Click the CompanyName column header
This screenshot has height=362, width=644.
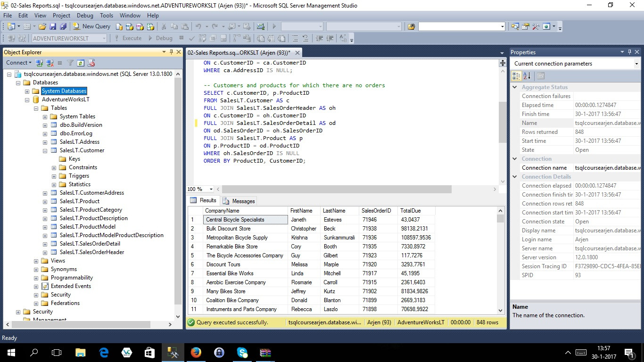245,211
